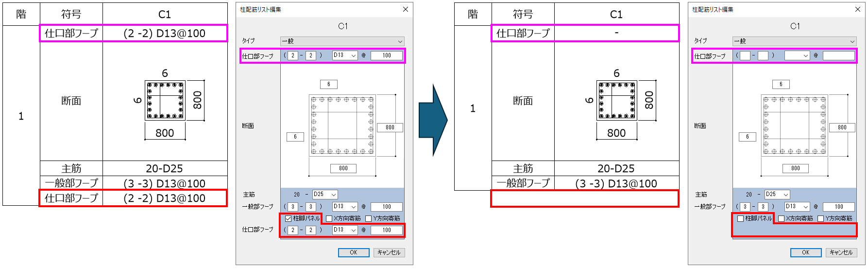Click section width 800 field below drawing, left dialog
The image size is (868, 269).
pyautogui.click(x=343, y=168)
